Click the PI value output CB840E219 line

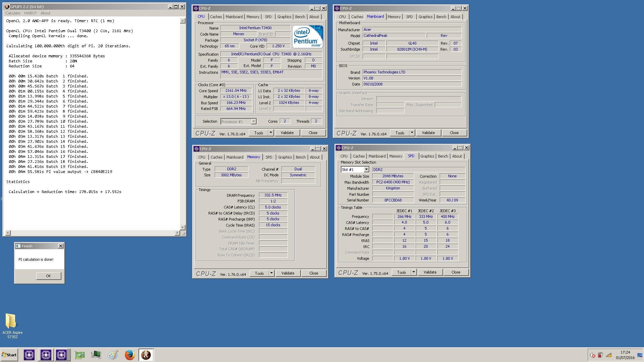point(60,172)
